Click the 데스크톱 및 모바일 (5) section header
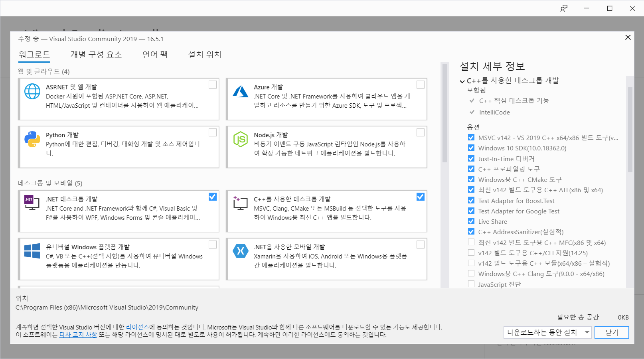Screen dimensions: 644x359 pyautogui.click(x=50, y=183)
